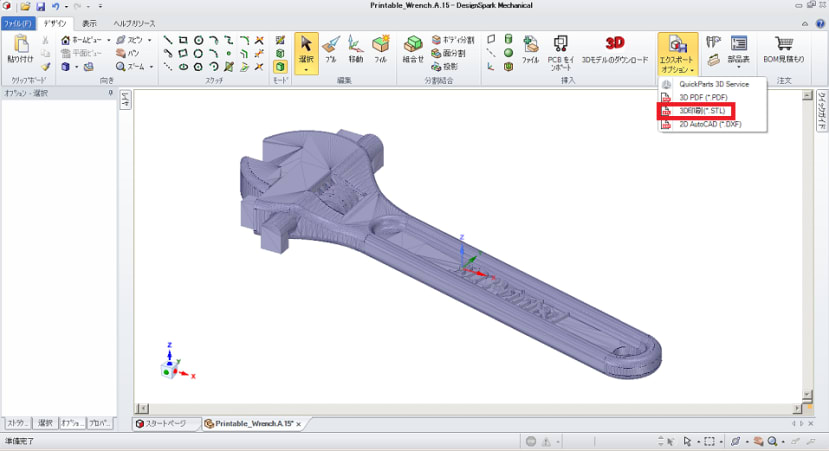
Task: Switch to the 表示 ribbon tab
Action: (x=89, y=23)
